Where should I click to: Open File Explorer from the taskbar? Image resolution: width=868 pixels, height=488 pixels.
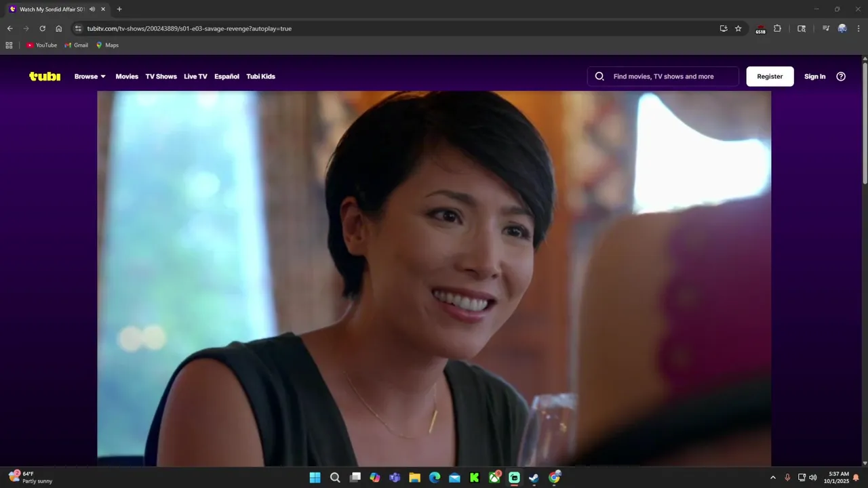point(414,478)
